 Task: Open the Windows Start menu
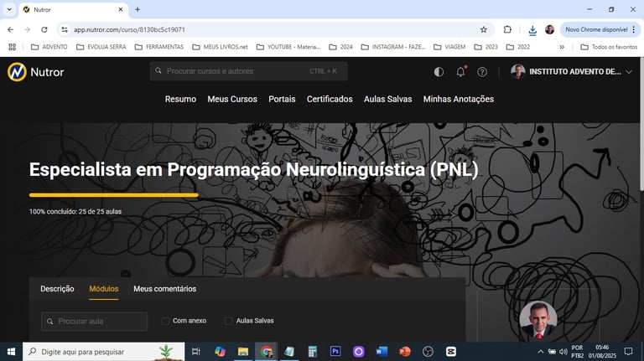point(11,352)
